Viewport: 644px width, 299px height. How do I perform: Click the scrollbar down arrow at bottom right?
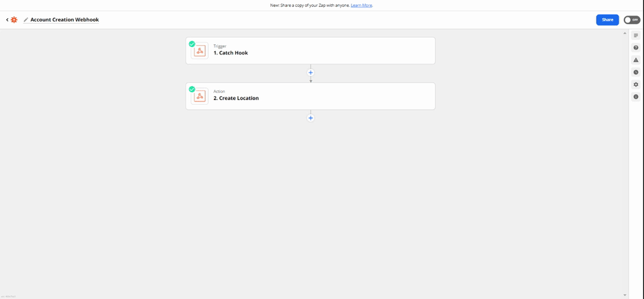(x=625, y=296)
